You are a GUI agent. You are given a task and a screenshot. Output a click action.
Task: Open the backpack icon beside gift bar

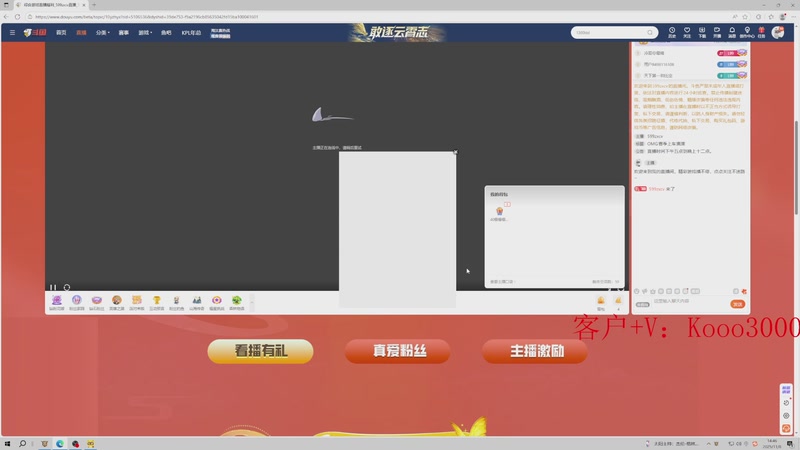click(601, 303)
